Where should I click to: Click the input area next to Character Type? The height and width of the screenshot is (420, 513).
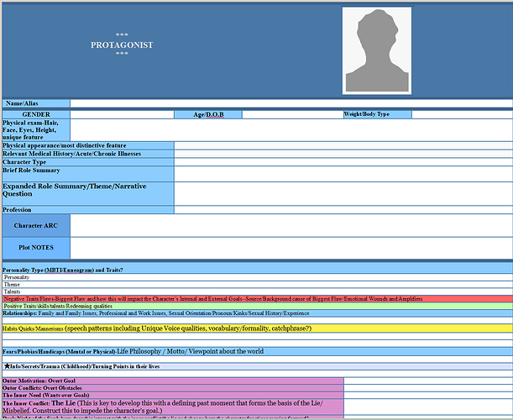pyautogui.click(x=343, y=162)
